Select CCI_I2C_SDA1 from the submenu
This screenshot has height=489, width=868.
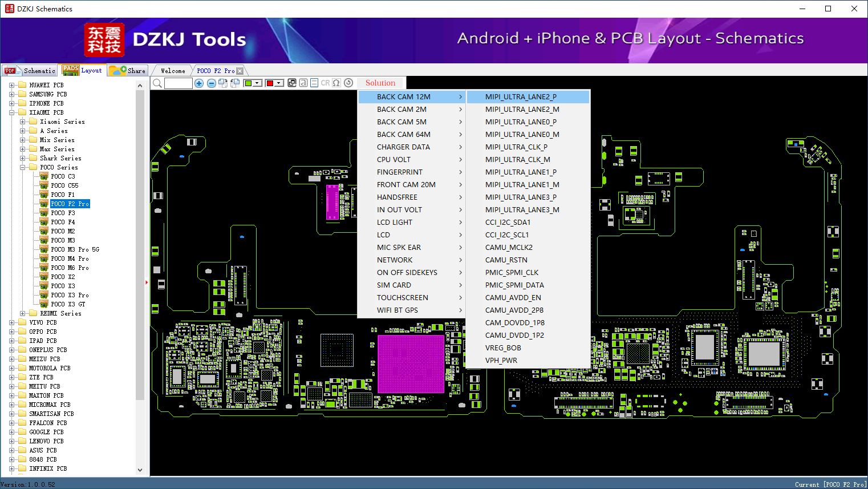(x=528, y=223)
